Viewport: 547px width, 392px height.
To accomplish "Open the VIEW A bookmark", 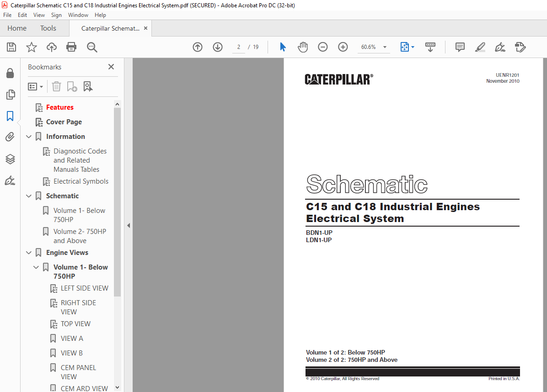I will point(72,339).
